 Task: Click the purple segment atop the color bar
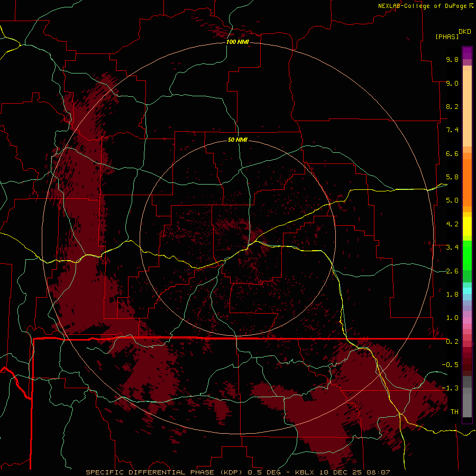coord(467,53)
